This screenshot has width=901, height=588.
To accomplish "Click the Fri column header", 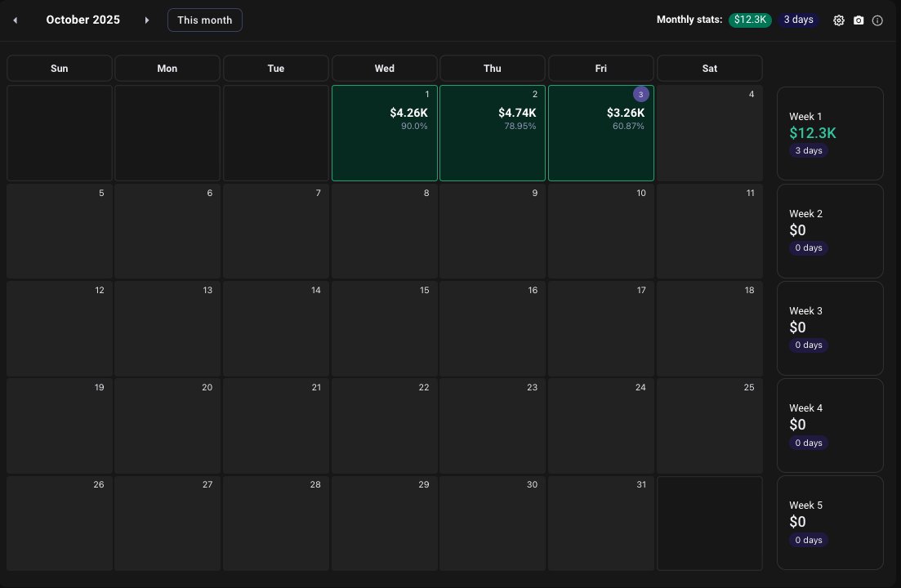I will (601, 69).
